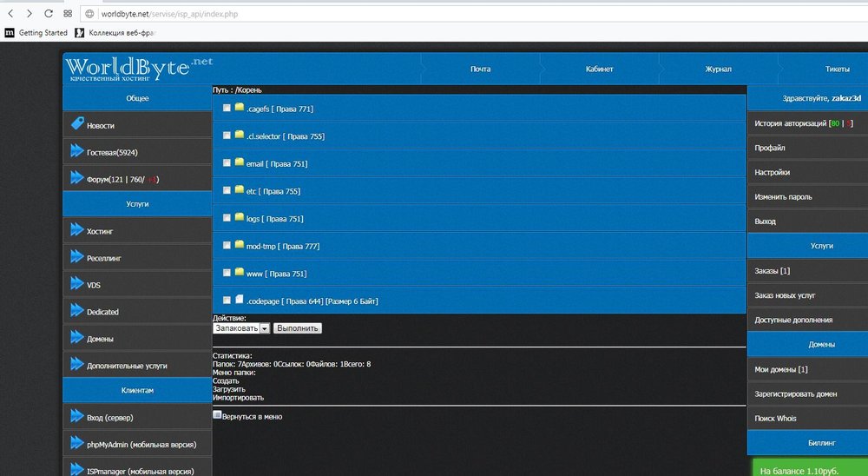Click the browser back arrow
The image size is (868, 476).
point(10,14)
